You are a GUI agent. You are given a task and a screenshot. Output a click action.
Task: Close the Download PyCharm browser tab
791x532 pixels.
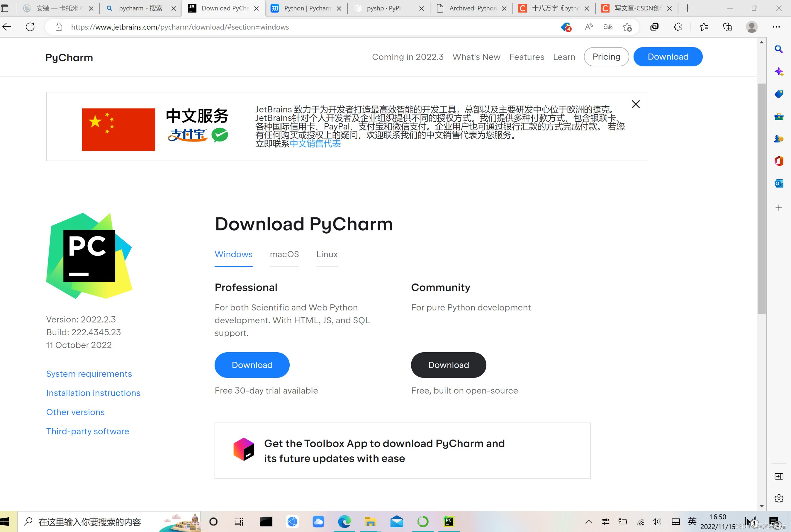pyautogui.click(x=256, y=8)
